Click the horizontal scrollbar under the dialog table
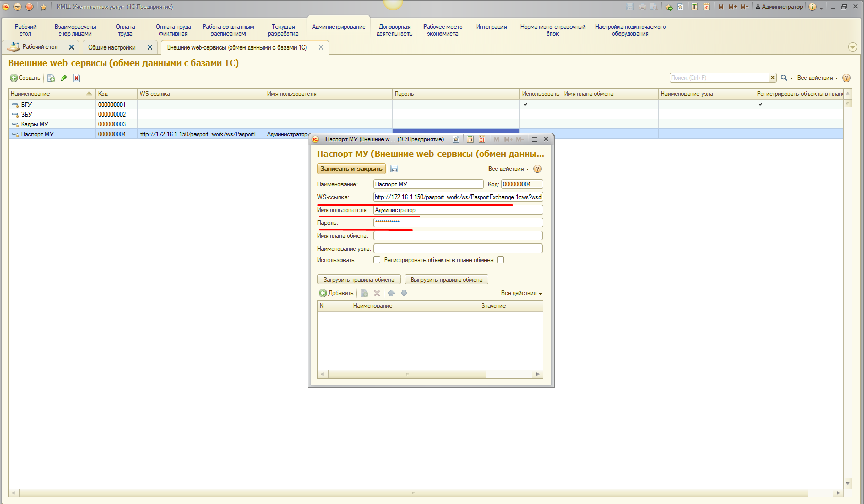This screenshot has height=504, width=864. pyautogui.click(x=406, y=374)
